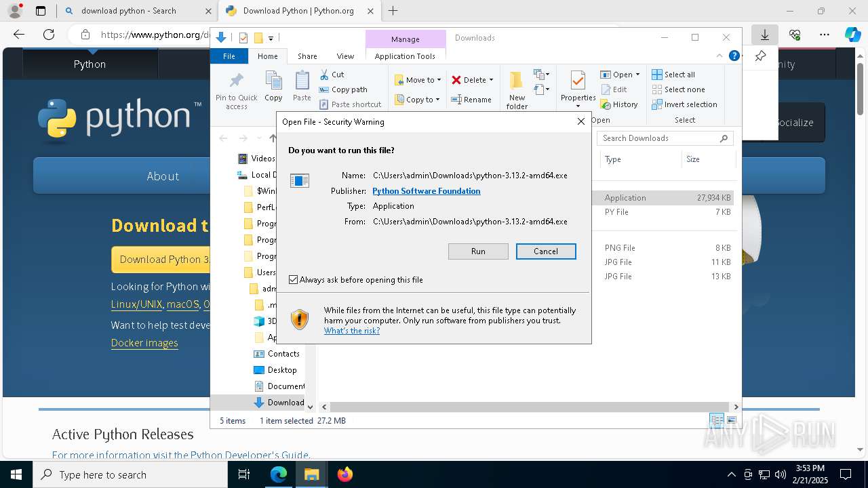The width and height of the screenshot is (868, 488).
Task: Close the Open File Security Warning dialog
Action: (580, 121)
